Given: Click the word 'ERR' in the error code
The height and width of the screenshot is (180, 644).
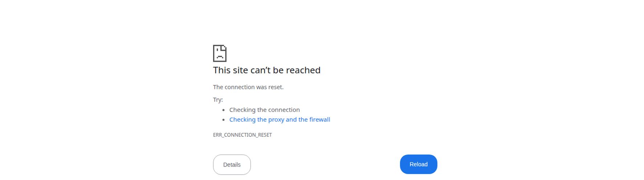Looking at the screenshot, I should [x=217, y=135].
